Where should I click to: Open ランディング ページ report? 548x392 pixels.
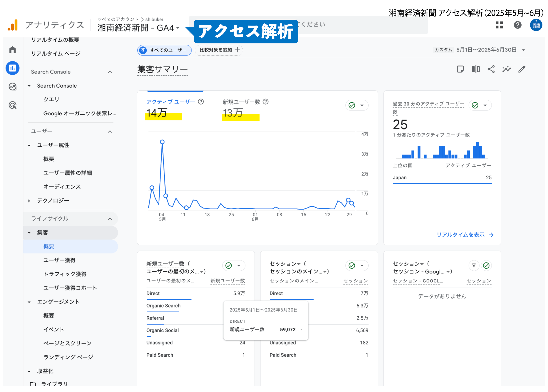pos(68,357)
